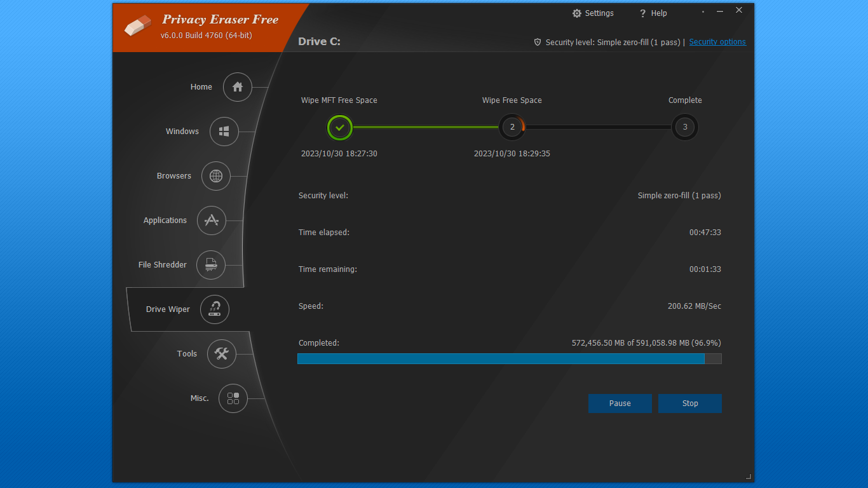Open the Help menu
868x488 pixels.
(x=653, y=13)
